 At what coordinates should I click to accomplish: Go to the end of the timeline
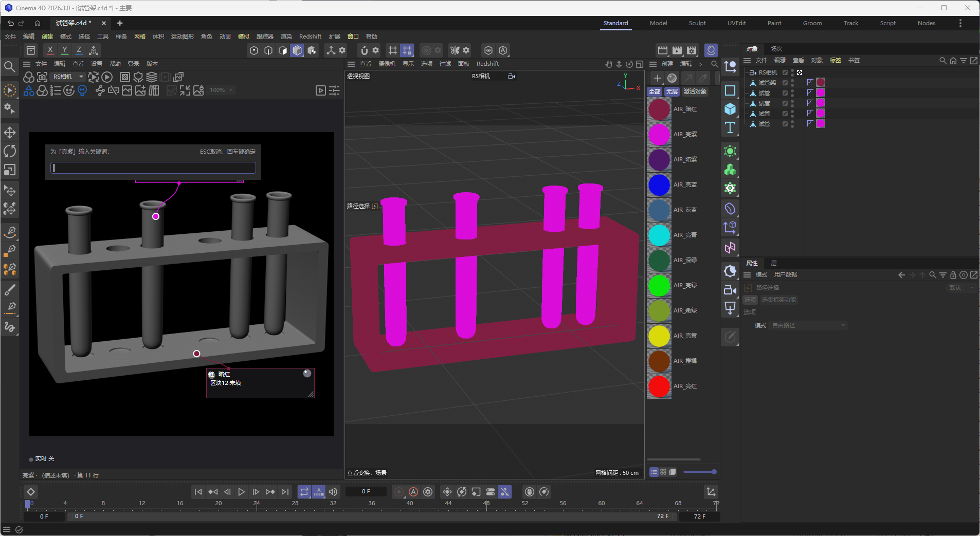click(x=285, y=492)
